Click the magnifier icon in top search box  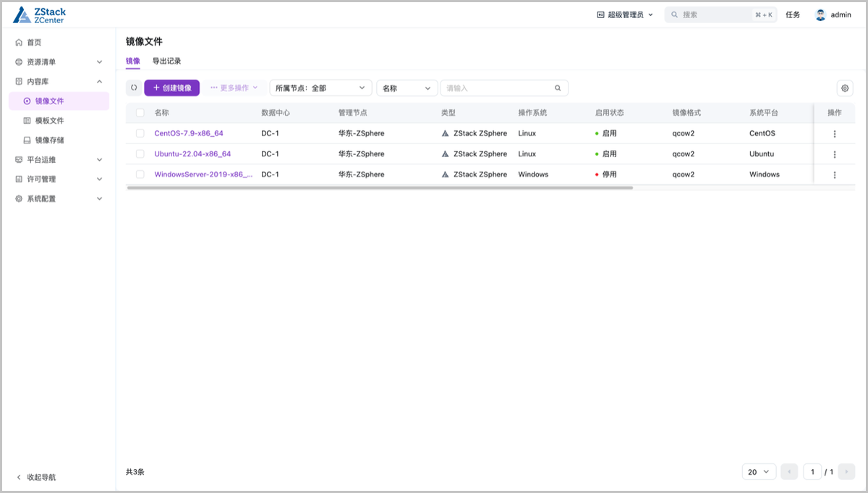[674, 14]
